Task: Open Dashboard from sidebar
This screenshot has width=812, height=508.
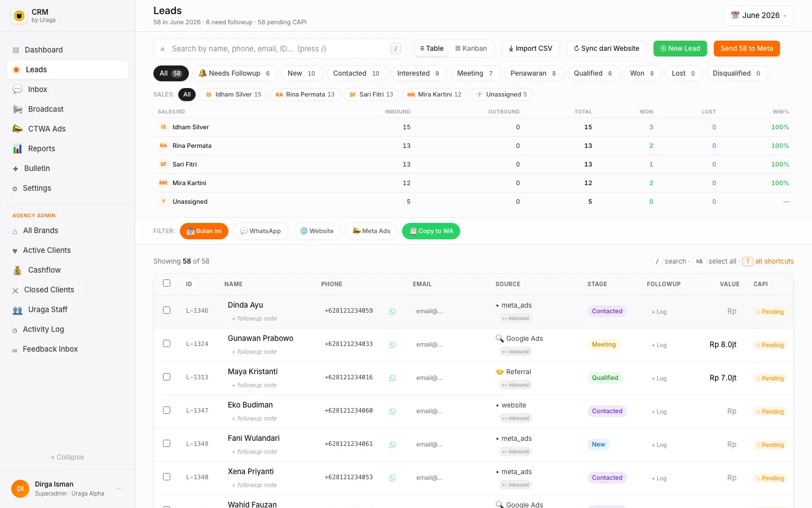Action: coord(67,50)
